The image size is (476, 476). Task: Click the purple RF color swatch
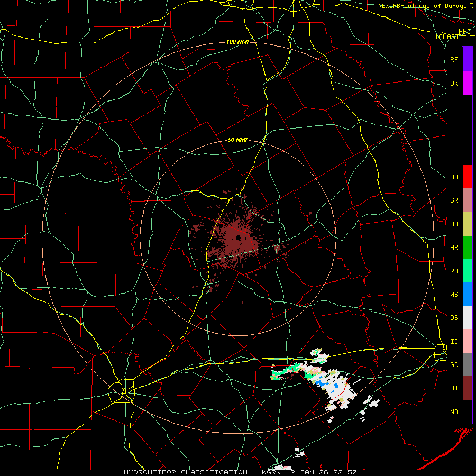tap(467, 59)
